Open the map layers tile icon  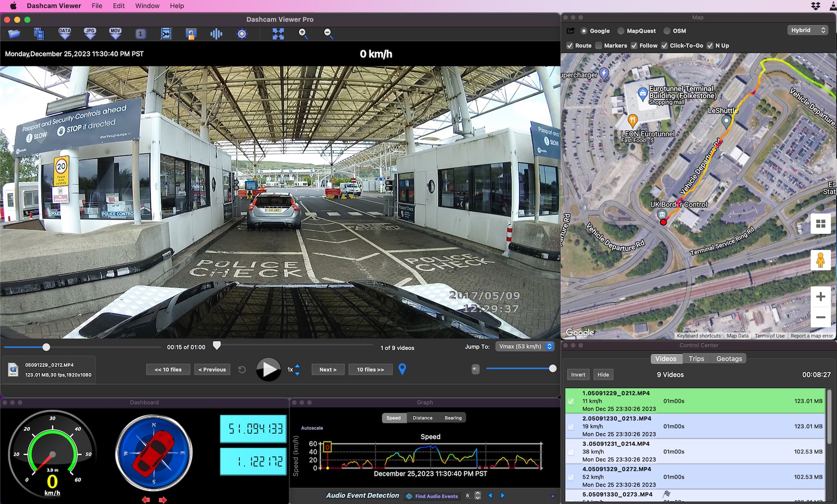pos(821,224)
